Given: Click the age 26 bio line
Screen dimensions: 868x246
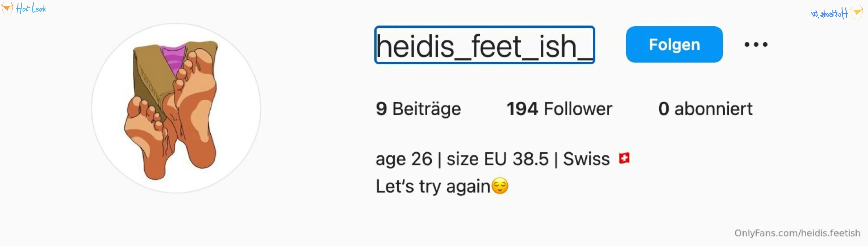Looking at the screenshot, I should tap(502, 159).
